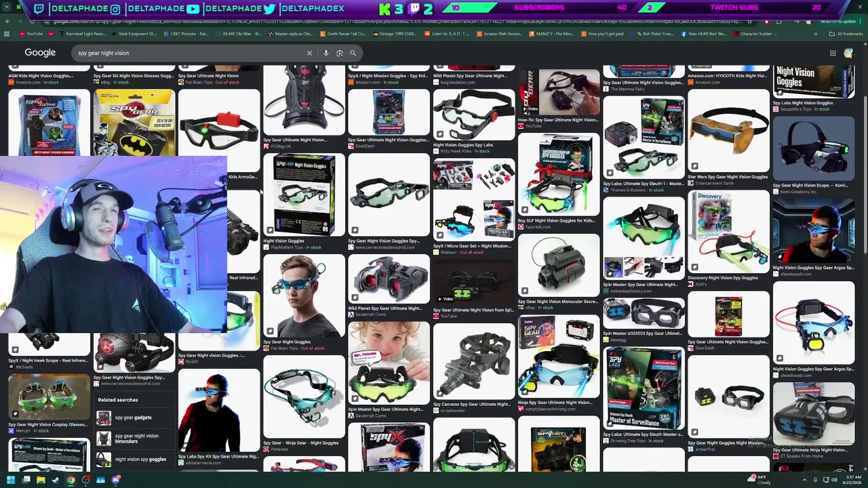Open the 'Character Builder' bookmark

coord(755,34)
